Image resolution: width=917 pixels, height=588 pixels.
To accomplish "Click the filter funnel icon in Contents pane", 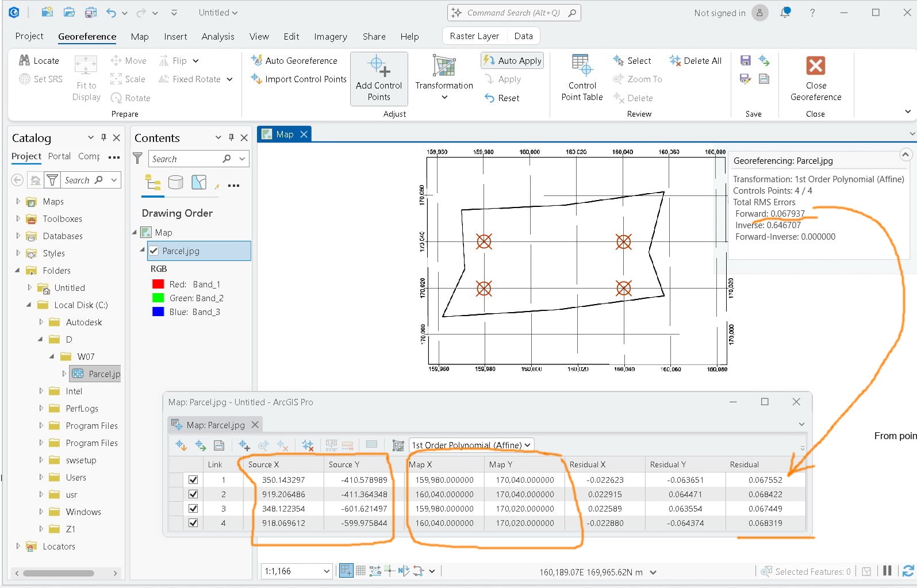I will tap(138, 159).
